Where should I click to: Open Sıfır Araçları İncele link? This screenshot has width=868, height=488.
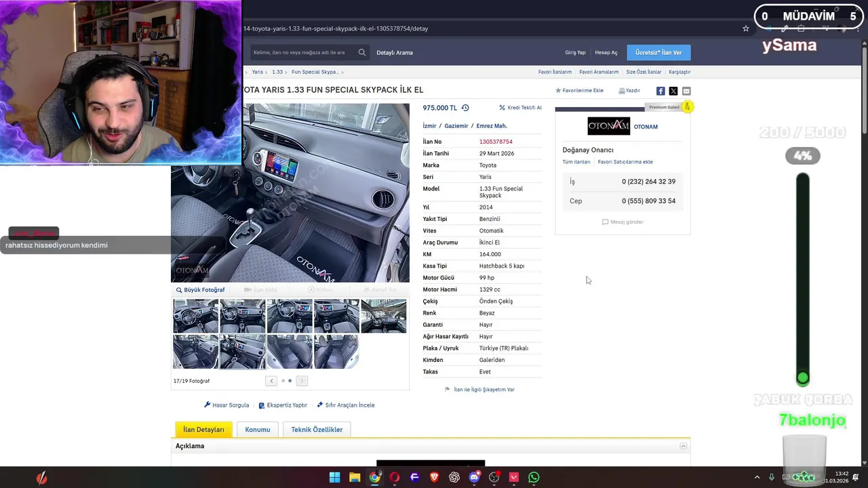[346, 405]
